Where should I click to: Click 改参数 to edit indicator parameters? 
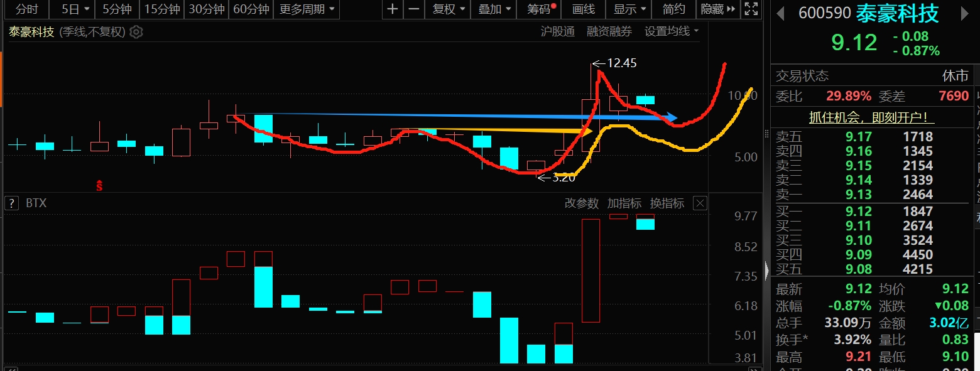coord(582,203)
